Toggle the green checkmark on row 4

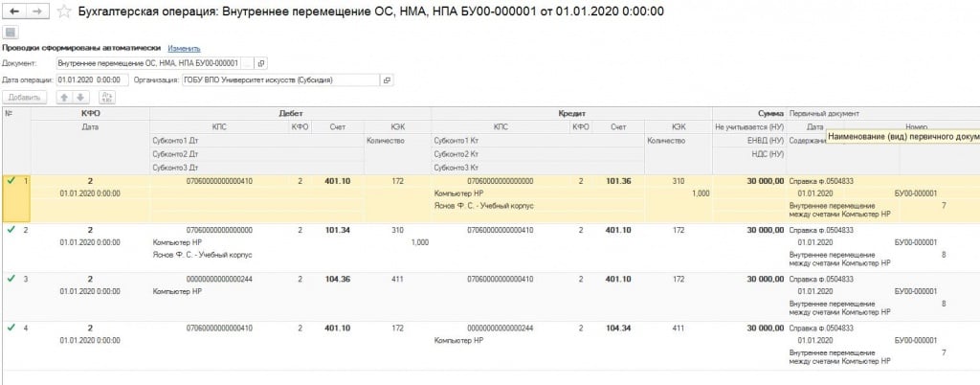11,328
